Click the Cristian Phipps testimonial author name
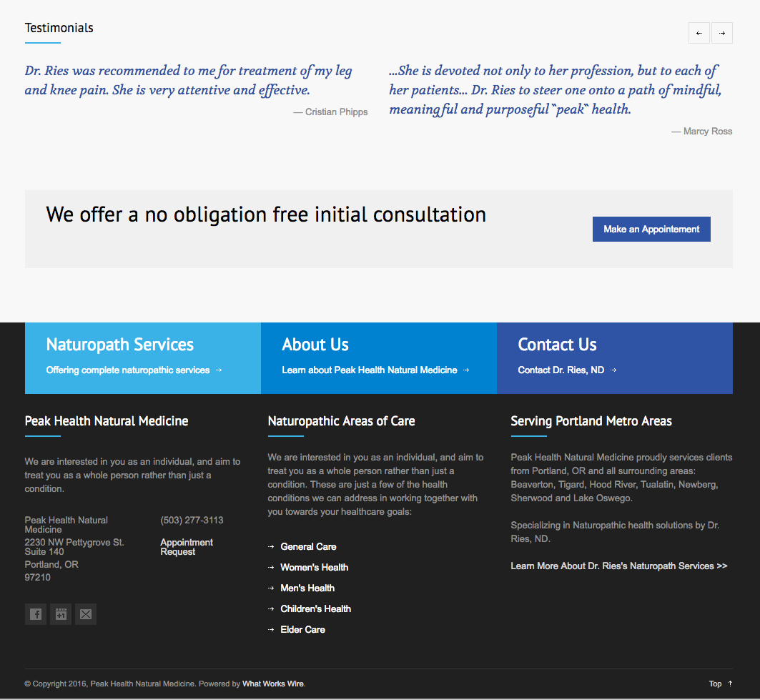This screenshot has height=700, width=760. [x=336, y=112]
